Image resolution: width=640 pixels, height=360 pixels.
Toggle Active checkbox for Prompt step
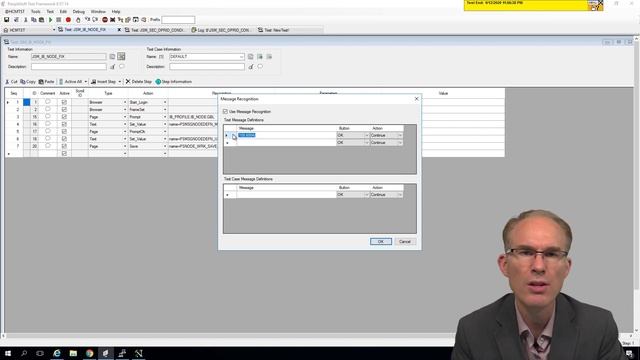(64, 117)
